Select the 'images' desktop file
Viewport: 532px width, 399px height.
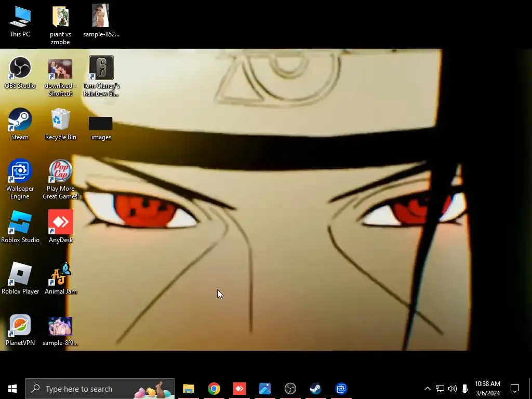click(x=101, y=128)
